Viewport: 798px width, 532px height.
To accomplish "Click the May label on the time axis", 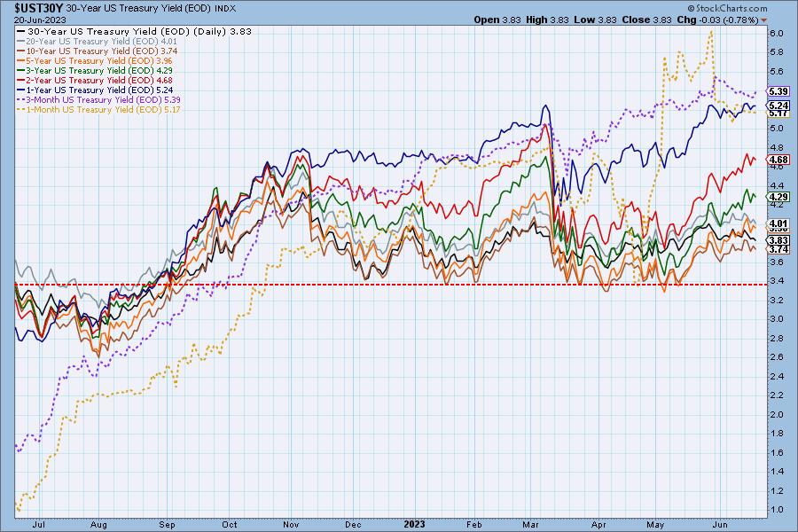I will coord(655,524).
